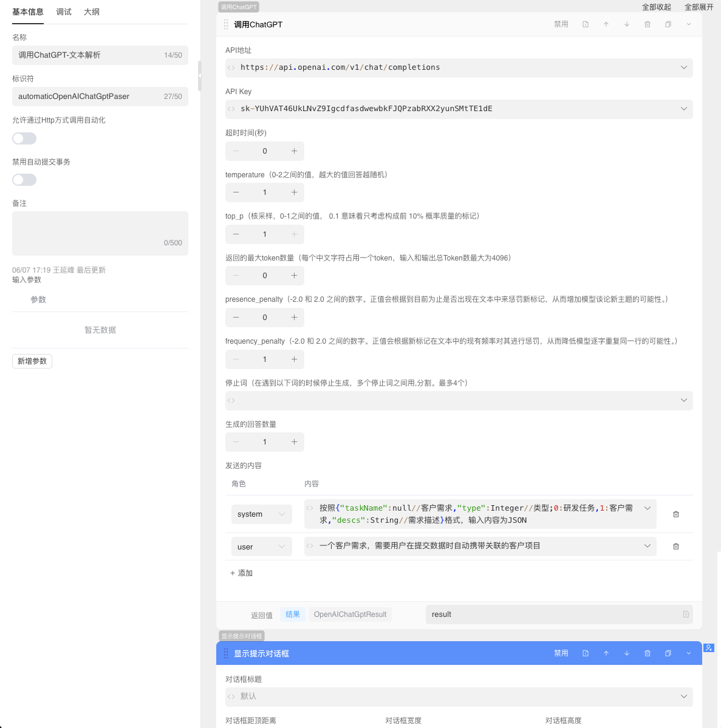Increase temperature with the plus stepper
Viewport: 721px width, 728px height.
[294, 192]
